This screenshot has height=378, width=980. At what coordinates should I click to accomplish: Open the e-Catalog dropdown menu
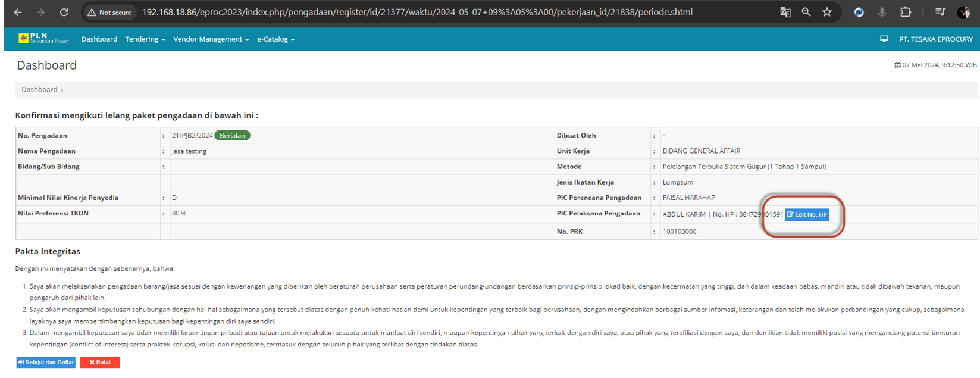tap(275, 39)
